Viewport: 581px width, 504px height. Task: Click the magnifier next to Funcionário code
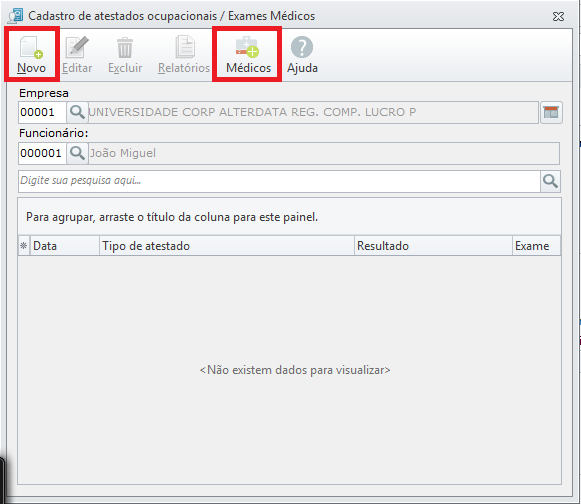77,153
